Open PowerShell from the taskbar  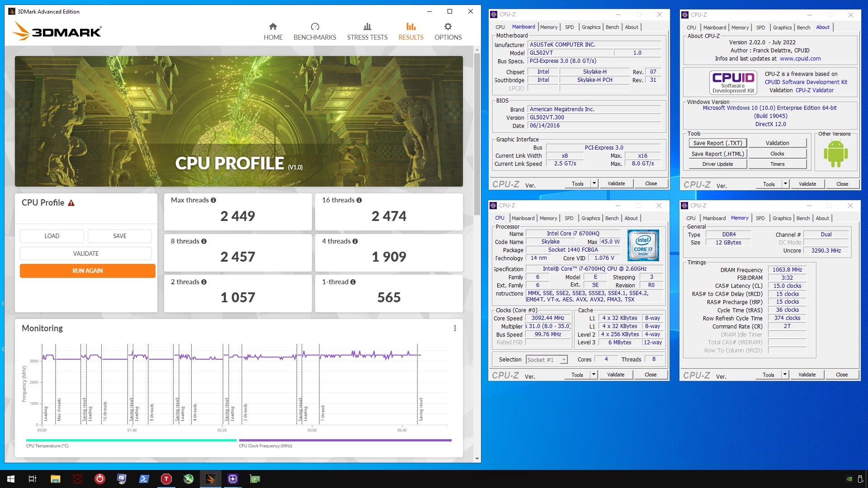(x=144, y=479)
